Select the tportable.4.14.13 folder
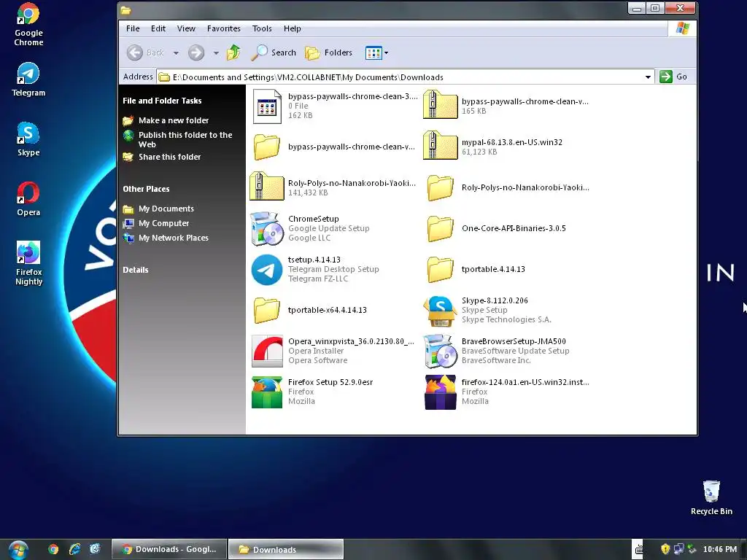Image resolution: width=747 pixels, height=560 pixels. click(440, 270)
